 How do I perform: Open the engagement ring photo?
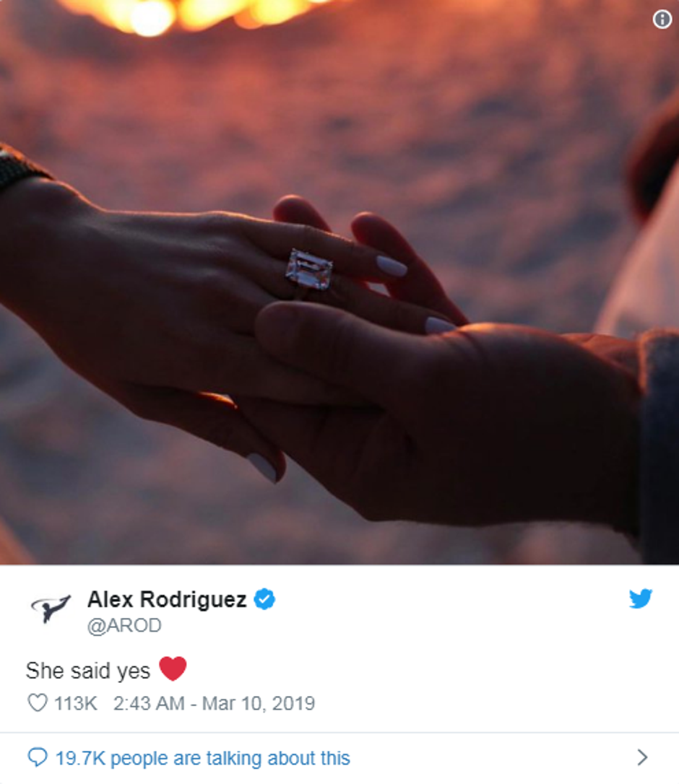pyautogui.click(x=339, y=282)
